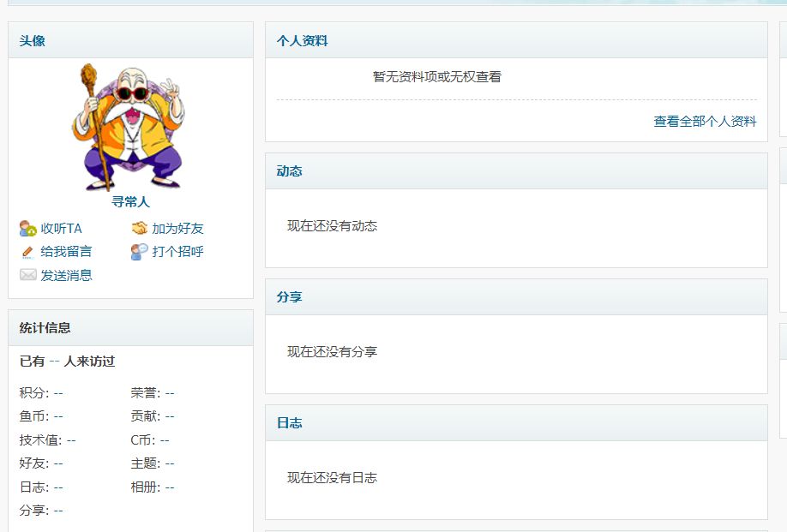Click the 积分 value in statistics
Viewport: 787px width, 532px height.
(x=58, y=393)
